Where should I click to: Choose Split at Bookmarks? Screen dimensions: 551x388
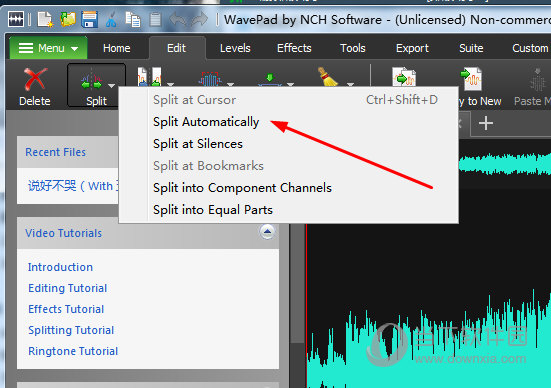[x=289, y=166]
